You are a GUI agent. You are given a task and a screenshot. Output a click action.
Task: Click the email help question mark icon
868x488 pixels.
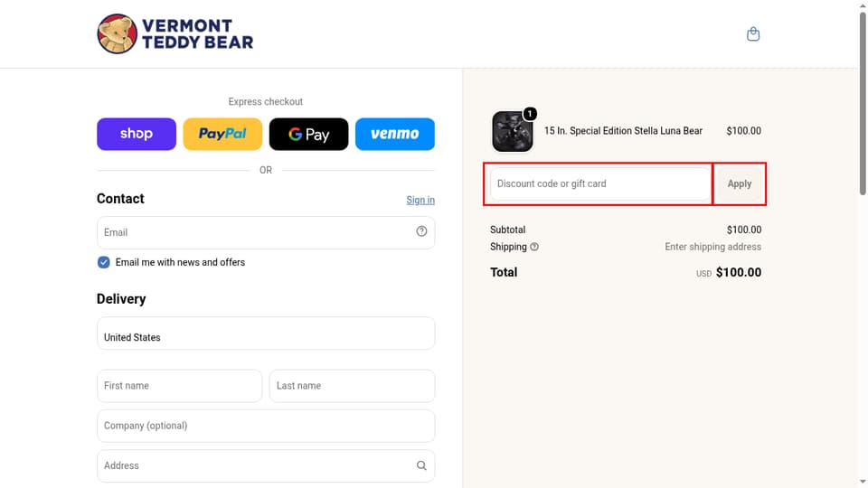coord(422,231)
